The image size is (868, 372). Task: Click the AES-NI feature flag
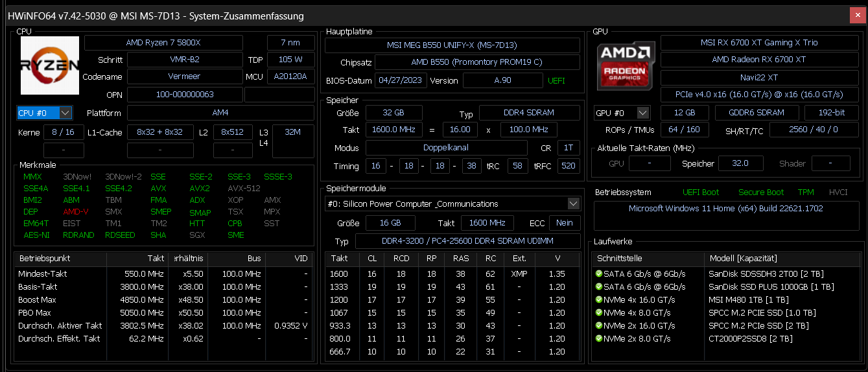tap(36, 235)
